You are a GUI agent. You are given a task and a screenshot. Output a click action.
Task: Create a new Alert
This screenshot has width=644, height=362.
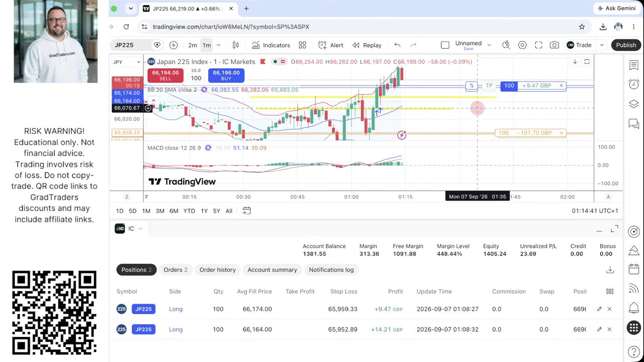pyautogui.click(x=331, y=45)
